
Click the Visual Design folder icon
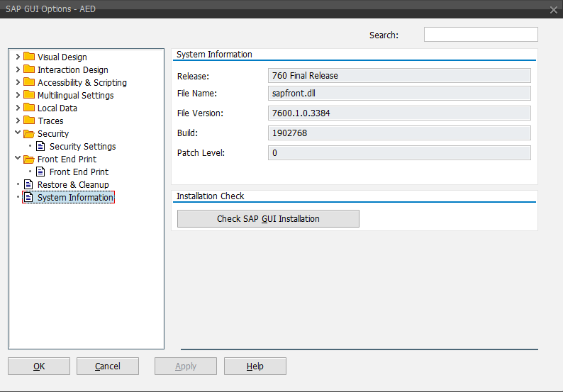tap(29, 57)
